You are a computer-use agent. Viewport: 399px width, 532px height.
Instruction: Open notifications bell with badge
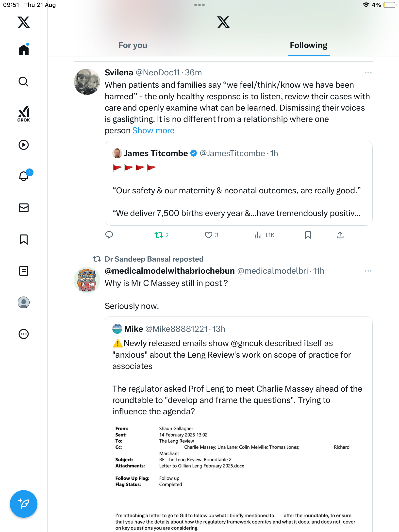point(24,176)
